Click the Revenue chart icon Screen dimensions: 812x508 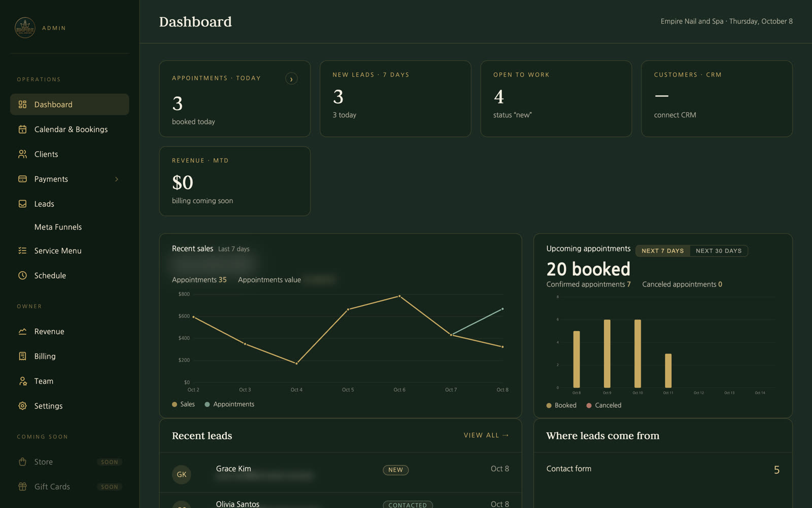click(x=22, y=331)
